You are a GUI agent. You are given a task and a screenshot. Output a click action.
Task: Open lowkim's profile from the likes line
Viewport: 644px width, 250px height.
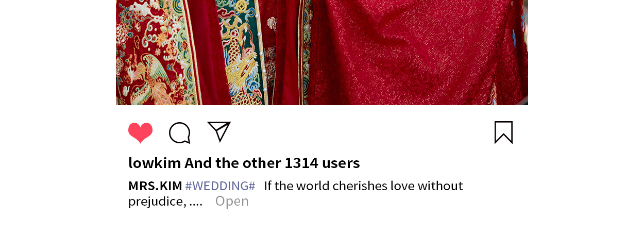pos(155,163)
